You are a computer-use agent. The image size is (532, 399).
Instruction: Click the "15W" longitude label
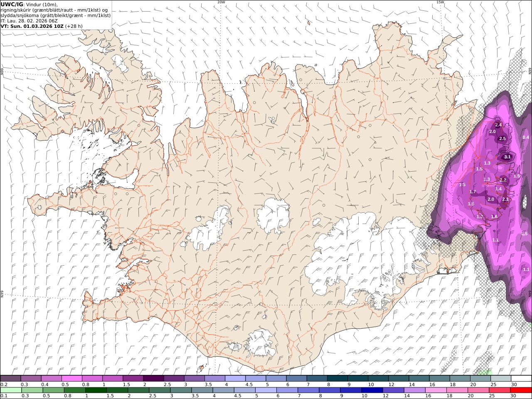(x=440, y=2)
